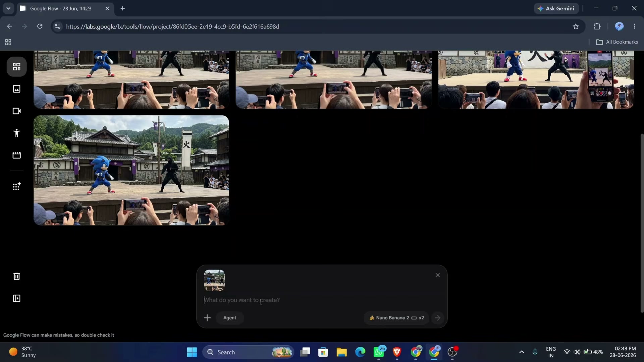Viewport: 644px width, 362px height.
Task: Show hidden system tray icons
Action: [521, 352]
